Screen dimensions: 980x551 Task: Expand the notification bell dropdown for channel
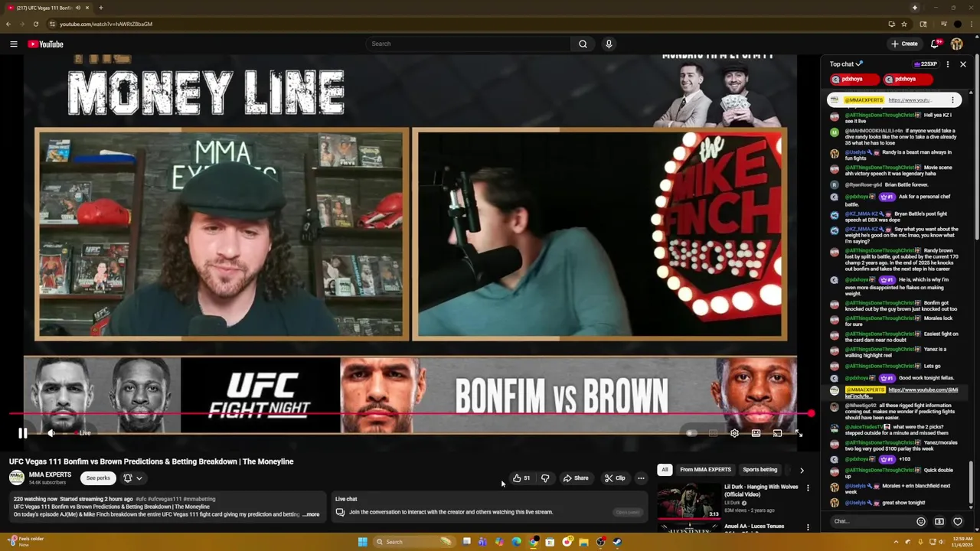132,478
